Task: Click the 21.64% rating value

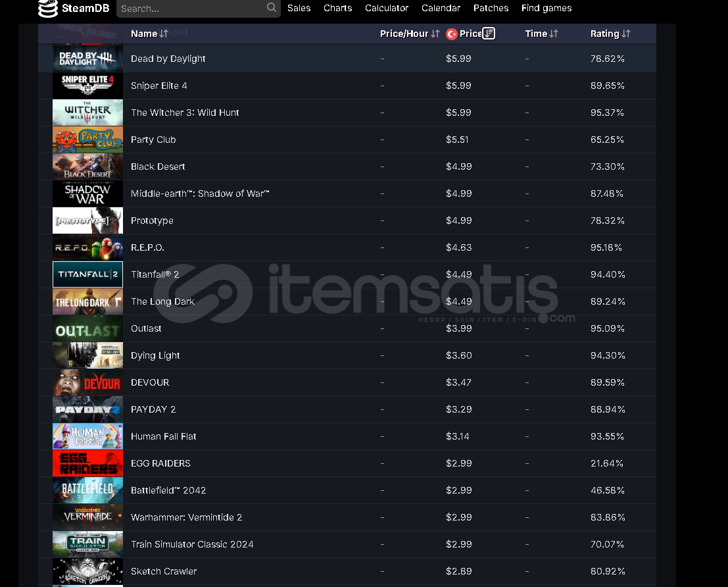Action: [x=607, y=463]
